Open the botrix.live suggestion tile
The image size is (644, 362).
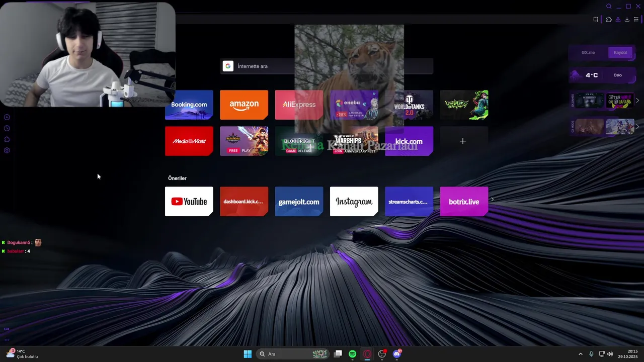464,202
